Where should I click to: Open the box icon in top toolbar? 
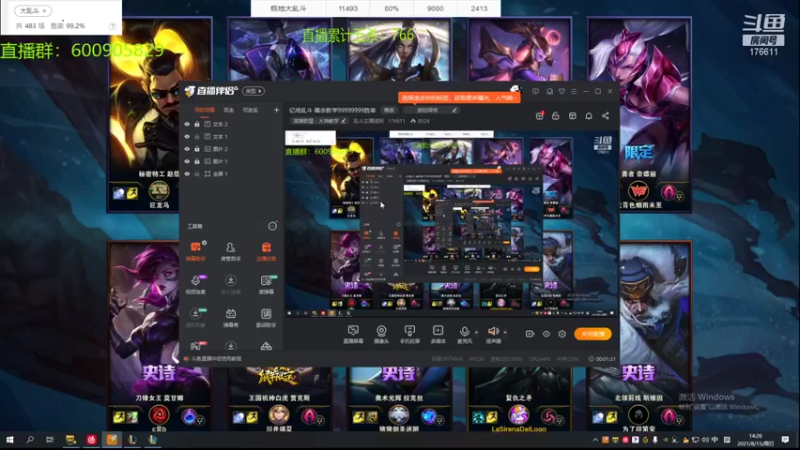572,116
